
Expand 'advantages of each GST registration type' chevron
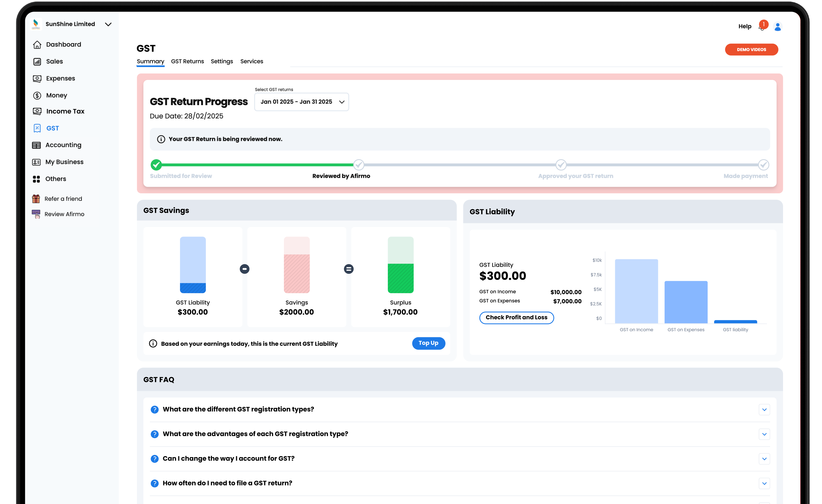(764, 434)
